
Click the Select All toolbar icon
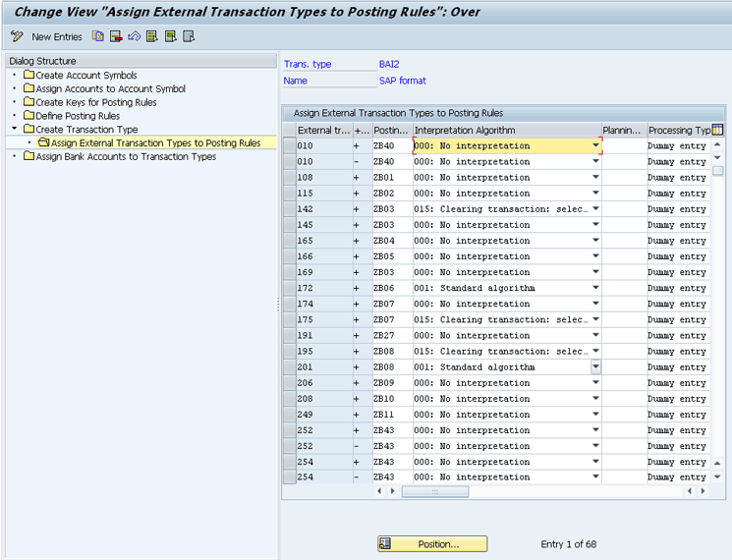(x=152, y=36)
